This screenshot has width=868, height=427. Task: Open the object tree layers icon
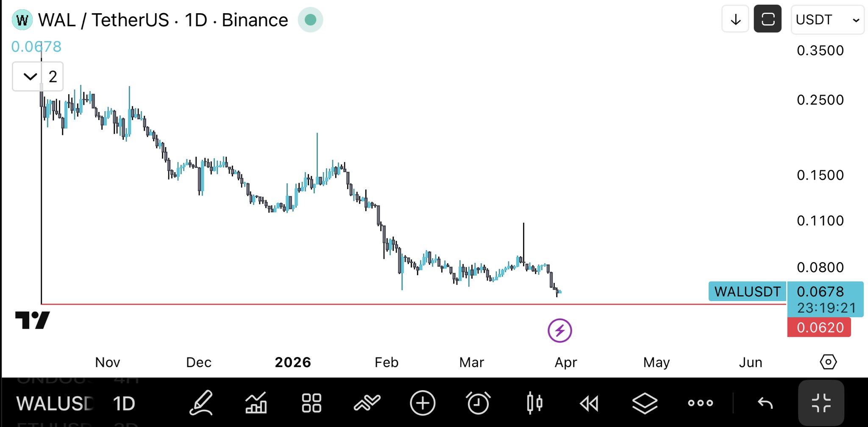[645, 403]
